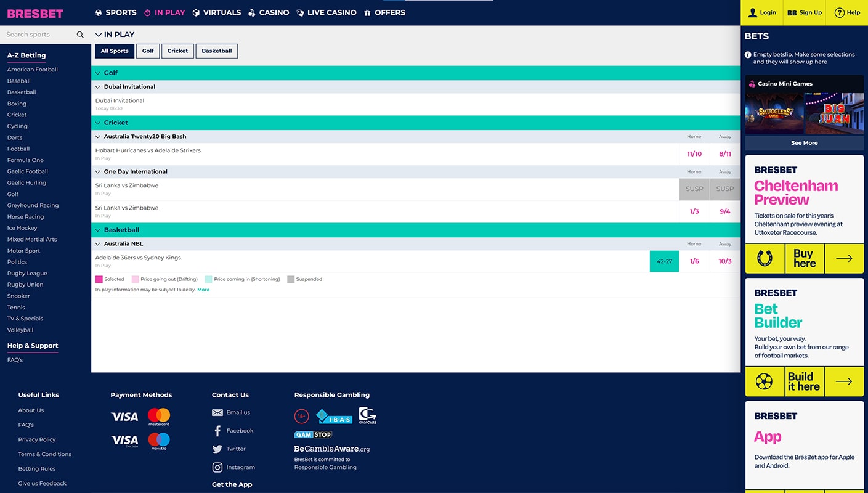Click the Login user icon
The image size is (868, 493).
[752, 12]
